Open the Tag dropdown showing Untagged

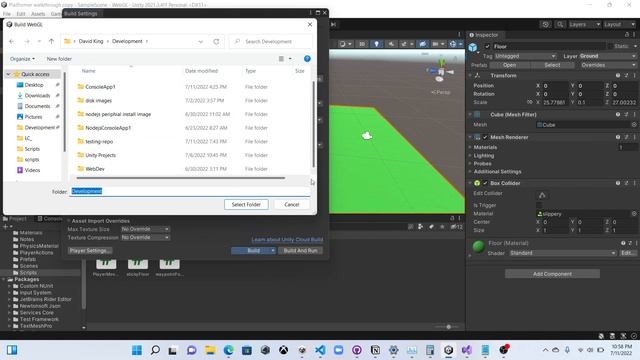tap(525, 56)
